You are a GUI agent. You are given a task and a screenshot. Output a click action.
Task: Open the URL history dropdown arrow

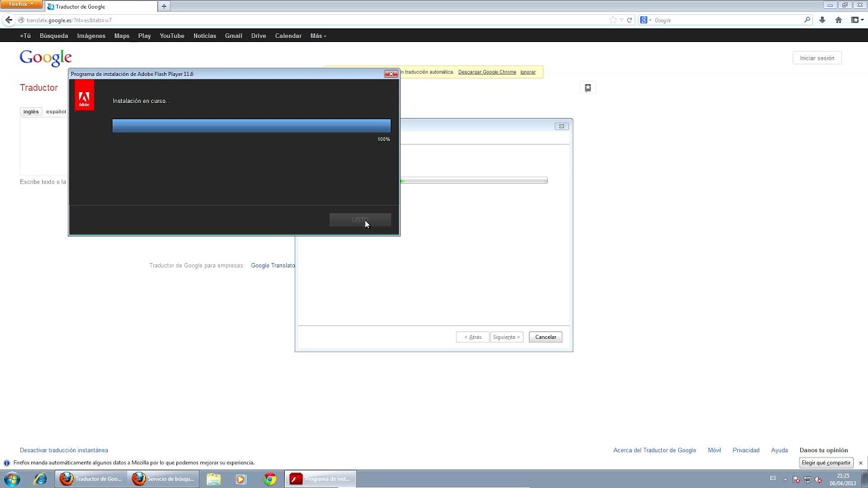pyautogui.click(x=621, y=20)
